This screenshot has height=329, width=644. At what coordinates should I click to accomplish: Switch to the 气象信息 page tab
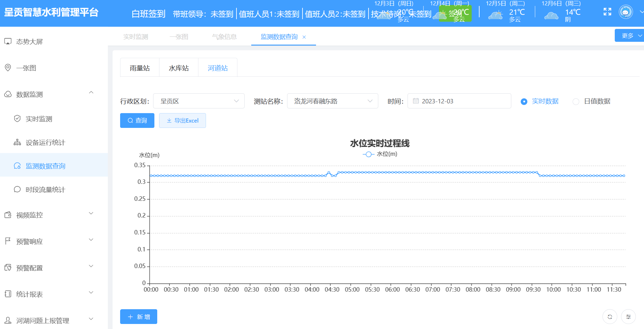tap(224, 37)
